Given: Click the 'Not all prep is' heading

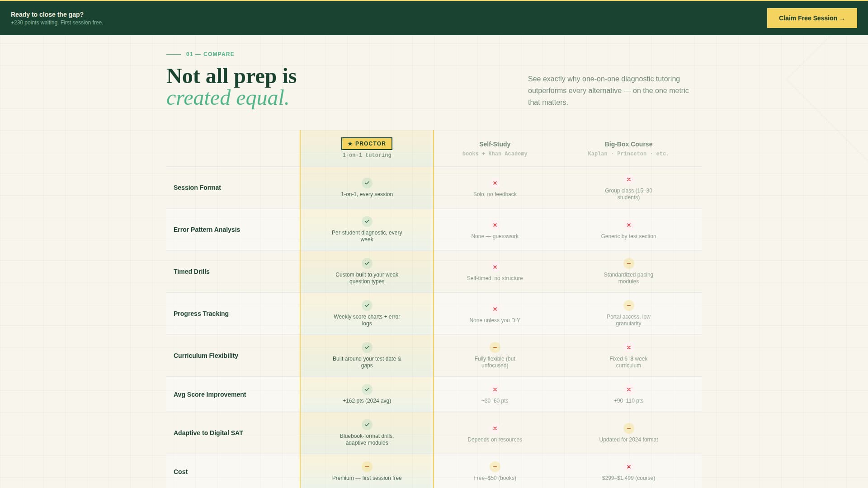Looking at the screenshot, I should pos(231,76).
